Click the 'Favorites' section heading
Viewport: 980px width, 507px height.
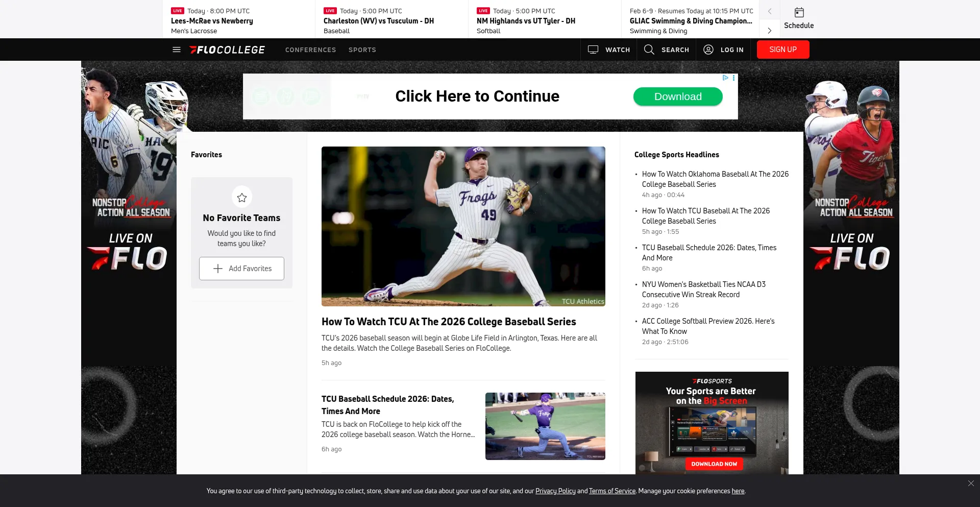[206, 155]
